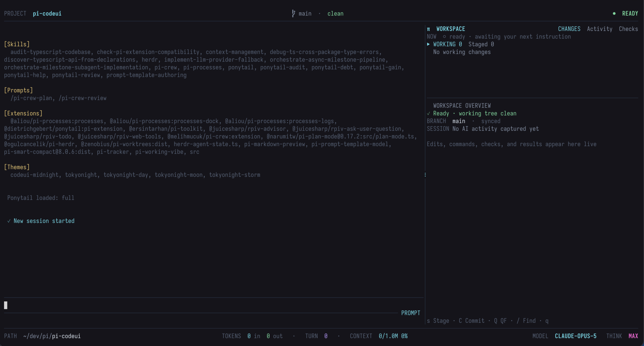The image size is (644, 346).
Task: Click the panel divider grip dots
Action: [425, 175]
